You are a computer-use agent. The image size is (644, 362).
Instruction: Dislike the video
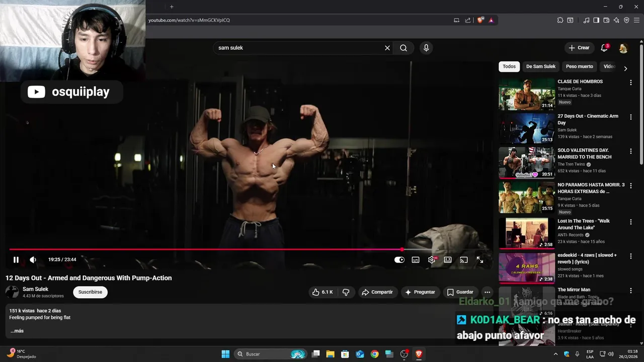click(x=346, y=292)
